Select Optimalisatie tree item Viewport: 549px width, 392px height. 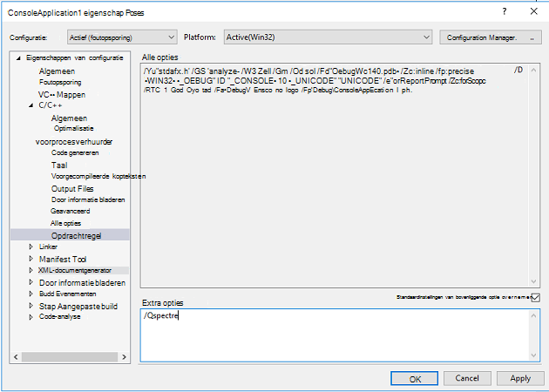point(73,128)
